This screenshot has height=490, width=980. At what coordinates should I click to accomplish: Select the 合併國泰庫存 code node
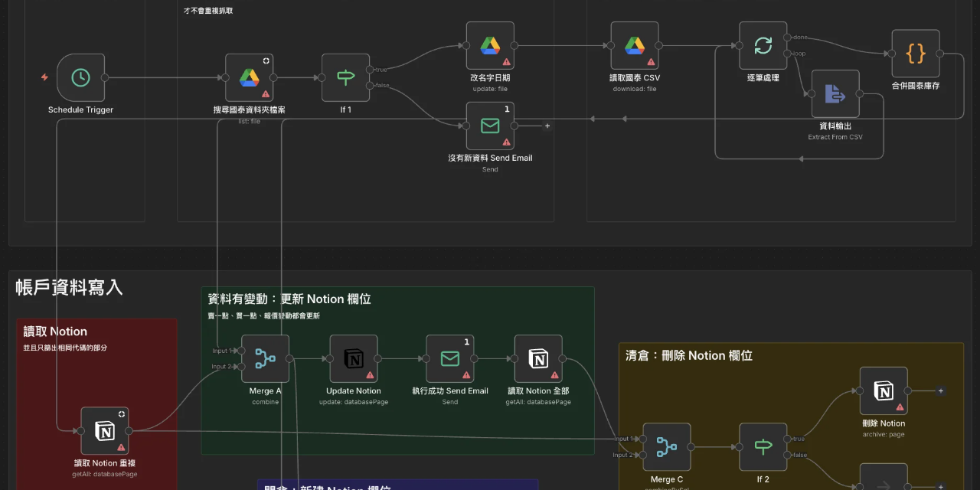[916, 54]
